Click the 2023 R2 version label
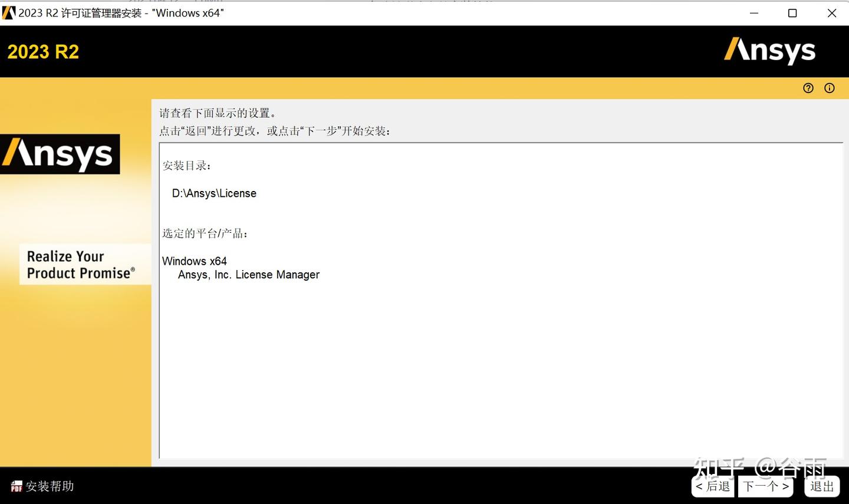Image resolution: width=849 pixels, height=504 pixels. (x=42, y=51)
